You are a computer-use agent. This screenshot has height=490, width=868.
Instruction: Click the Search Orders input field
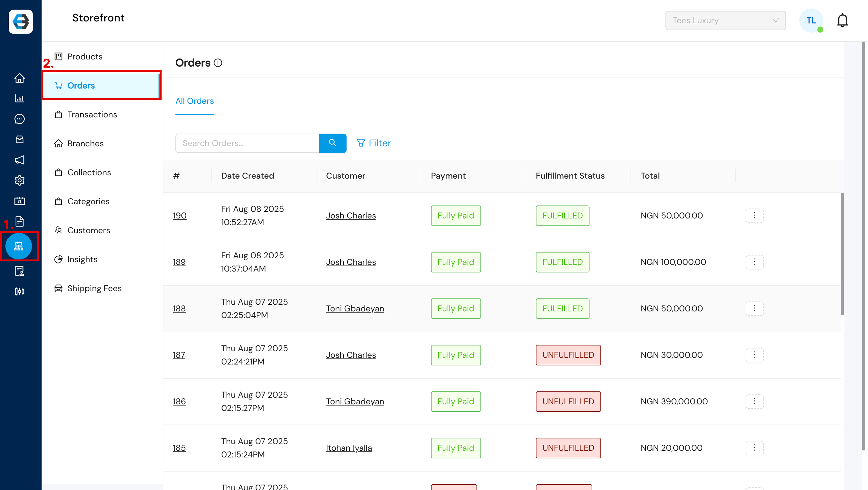(247, 143)
